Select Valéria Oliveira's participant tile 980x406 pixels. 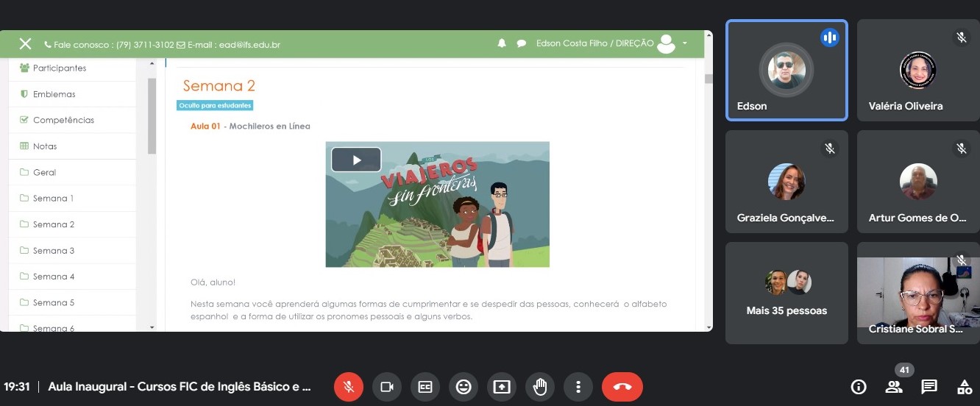[917, 70]
